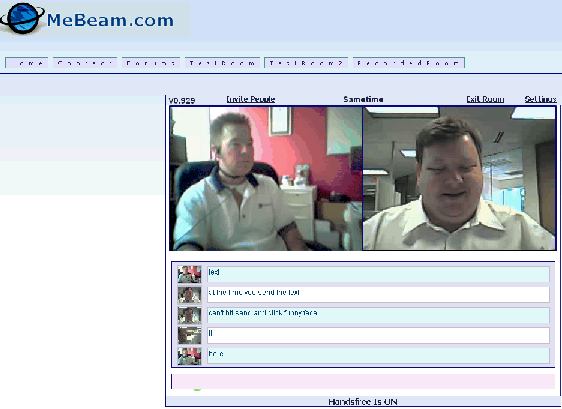Open the Home navigation tab
The width and height of the screenshot is (562, 409).
(27, 63)
